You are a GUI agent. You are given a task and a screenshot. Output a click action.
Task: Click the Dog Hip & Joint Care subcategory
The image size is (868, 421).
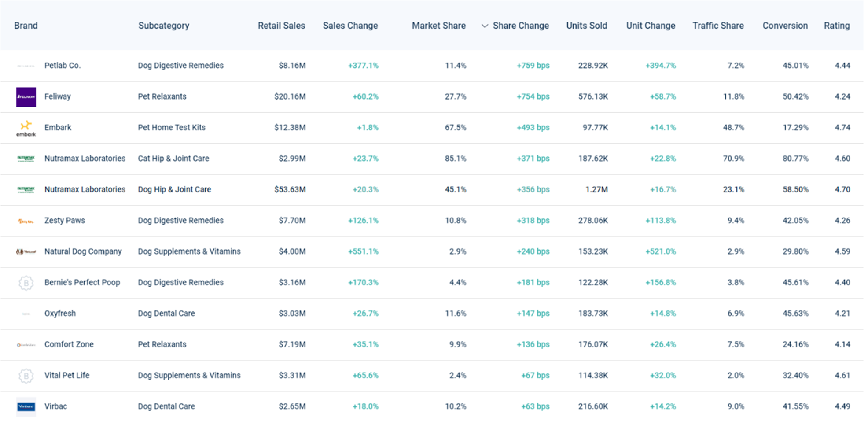(x=174, y=189)
